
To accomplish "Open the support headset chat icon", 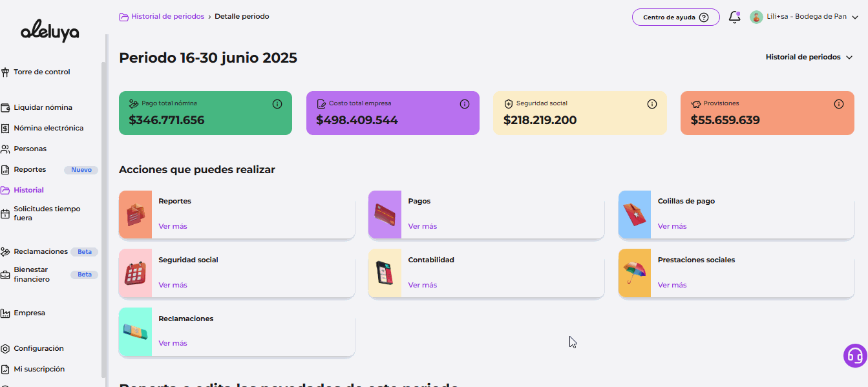I will pos(854,356).
